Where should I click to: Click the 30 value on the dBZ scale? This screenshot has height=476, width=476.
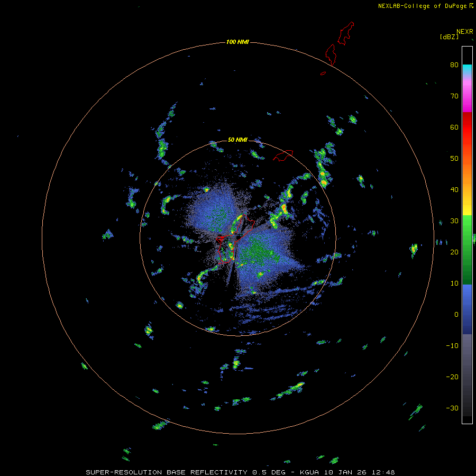point(454,221)
